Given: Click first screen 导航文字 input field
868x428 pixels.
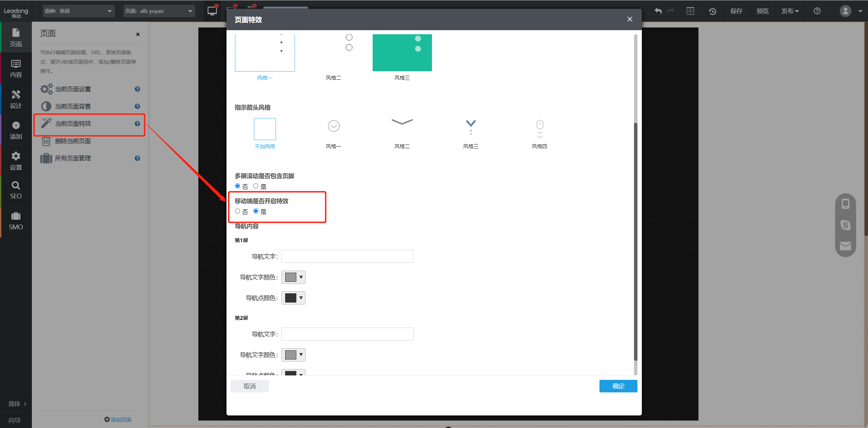Looking at the screenshot, I should [347, 256].
